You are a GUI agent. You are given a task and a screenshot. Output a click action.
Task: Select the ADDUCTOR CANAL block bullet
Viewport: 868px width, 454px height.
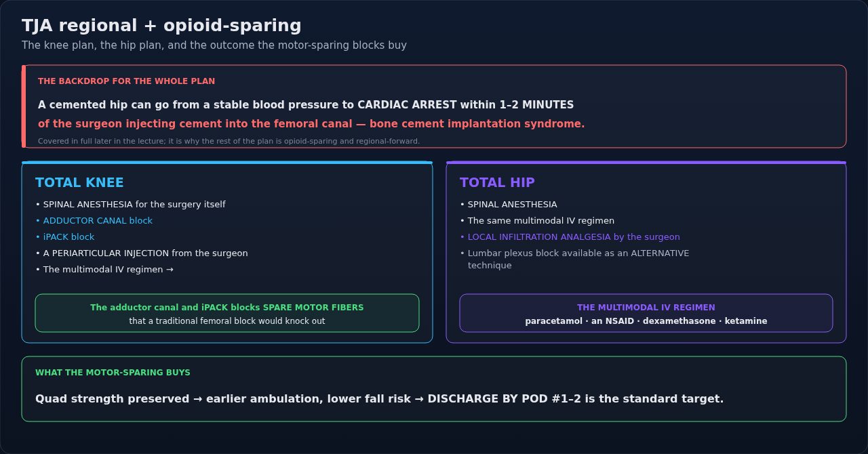click(94, 221)
